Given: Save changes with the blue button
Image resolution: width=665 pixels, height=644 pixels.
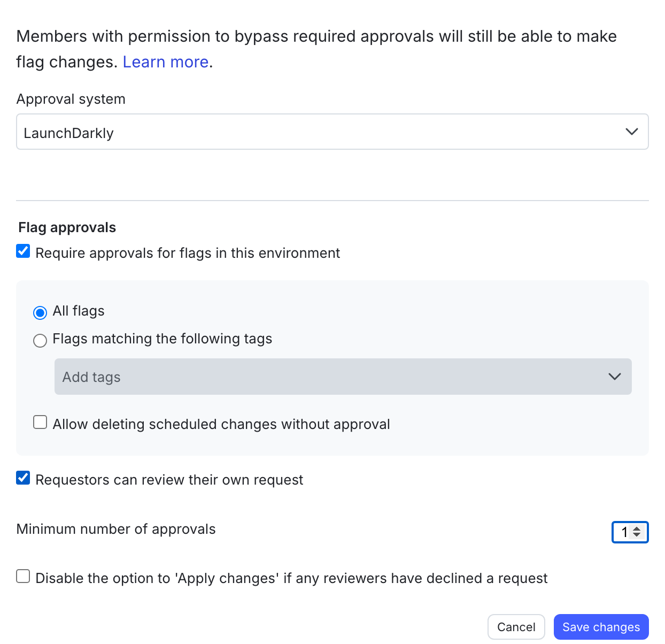Looking at the screenshot, I should click(601, 626).
